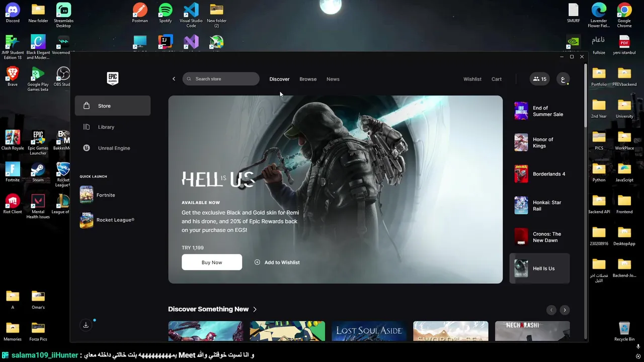Viewport: 644px width, 362px height.
Task: Open the WorkPlace folder
Action: [624, 140]
